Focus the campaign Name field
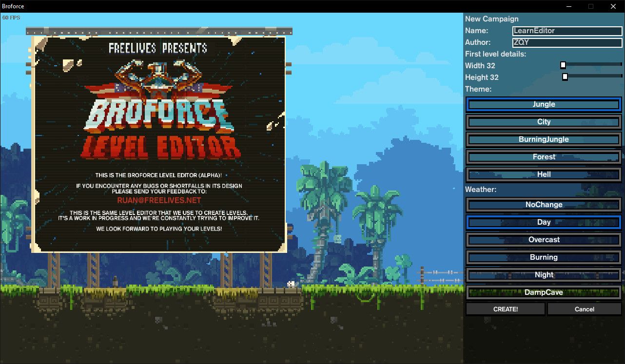625x364 pixels. (x=567, y=31)
